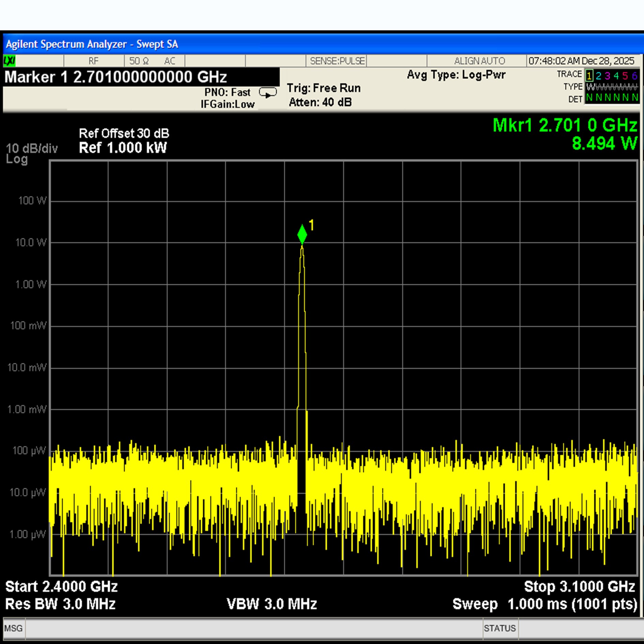Click the Atten: 40 dB setting

320,102
